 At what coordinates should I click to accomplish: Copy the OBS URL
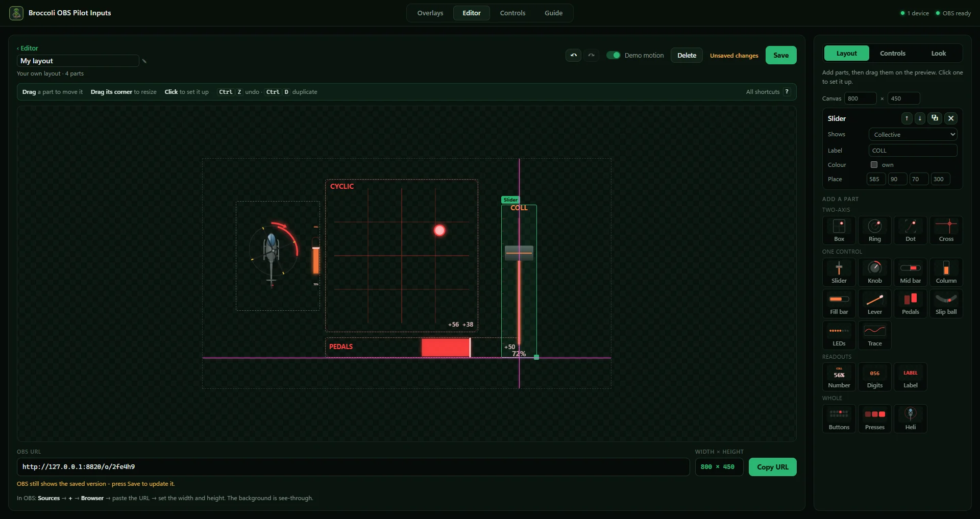pos(772,467)
